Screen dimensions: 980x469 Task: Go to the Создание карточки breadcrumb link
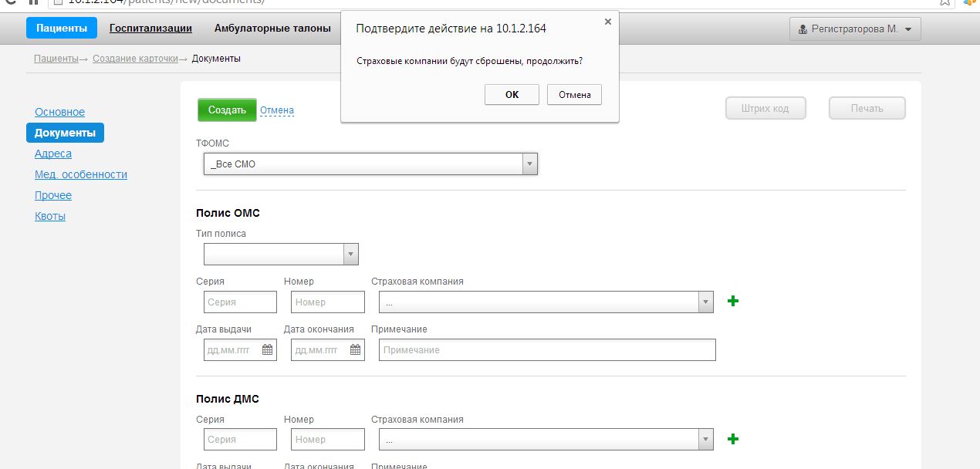coord(135,59)
